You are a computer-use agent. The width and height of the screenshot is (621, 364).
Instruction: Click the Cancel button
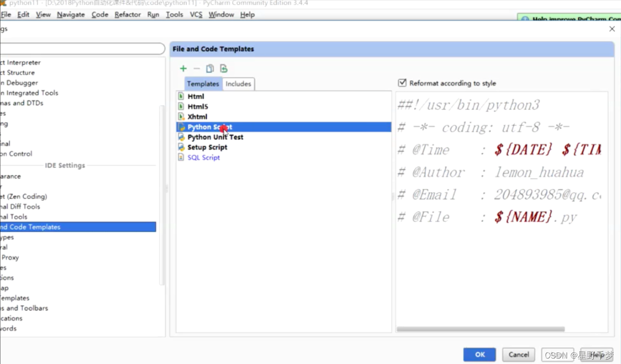[x=519, y=354]
